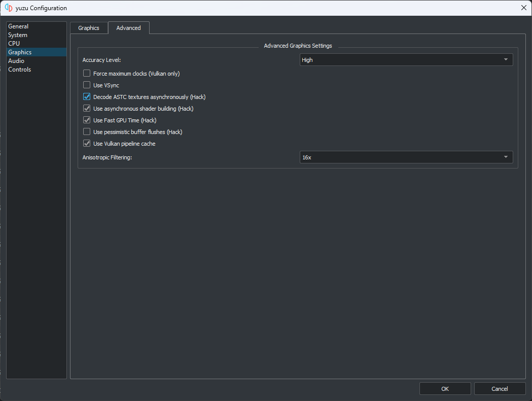
Task: Enable the Use VSync checkbox
Action: point(87,85)
